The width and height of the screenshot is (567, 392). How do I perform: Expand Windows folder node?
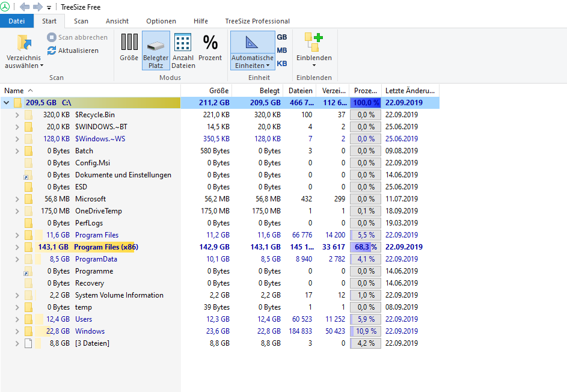pos(17,331)
